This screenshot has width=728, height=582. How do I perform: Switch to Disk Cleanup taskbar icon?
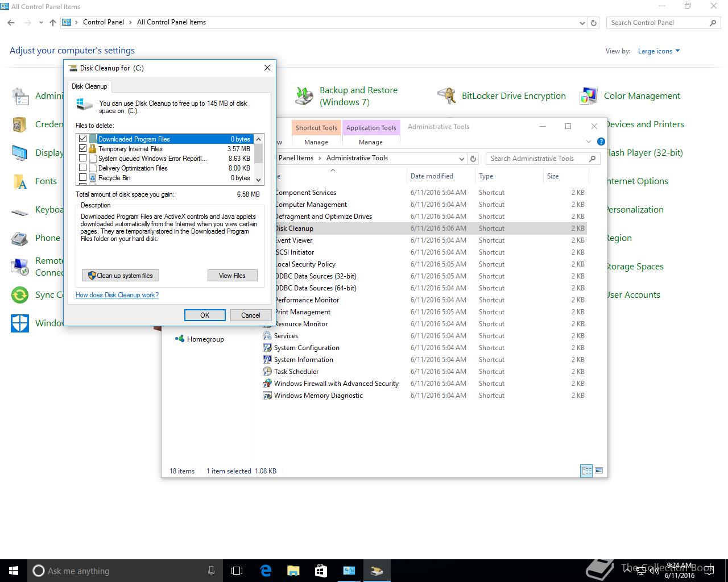tap(377, 571)
